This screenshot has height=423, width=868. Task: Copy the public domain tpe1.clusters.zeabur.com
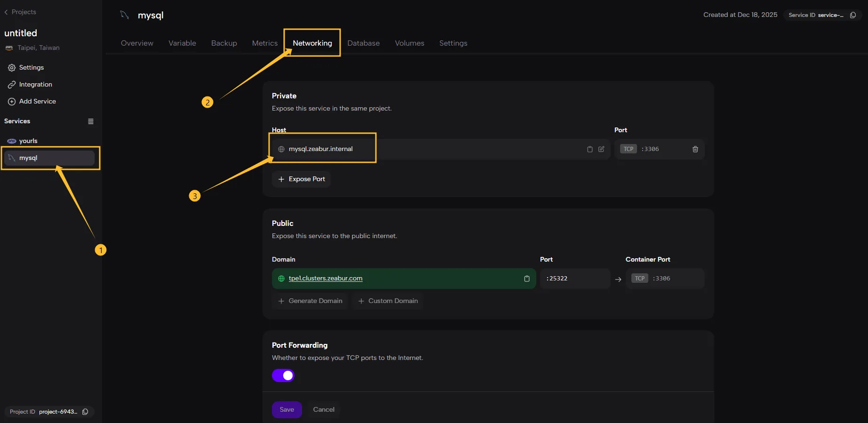[x=526, y=279]
